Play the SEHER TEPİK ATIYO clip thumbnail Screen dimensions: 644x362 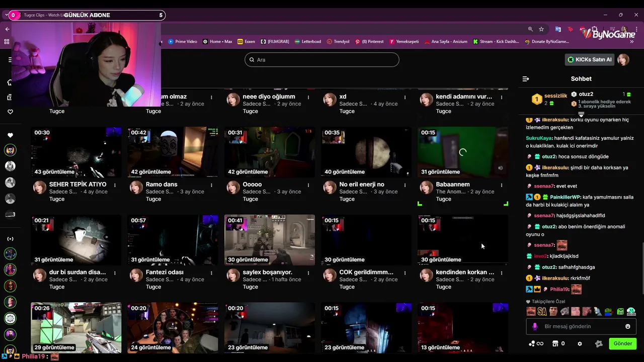click(x=76, y=152)
